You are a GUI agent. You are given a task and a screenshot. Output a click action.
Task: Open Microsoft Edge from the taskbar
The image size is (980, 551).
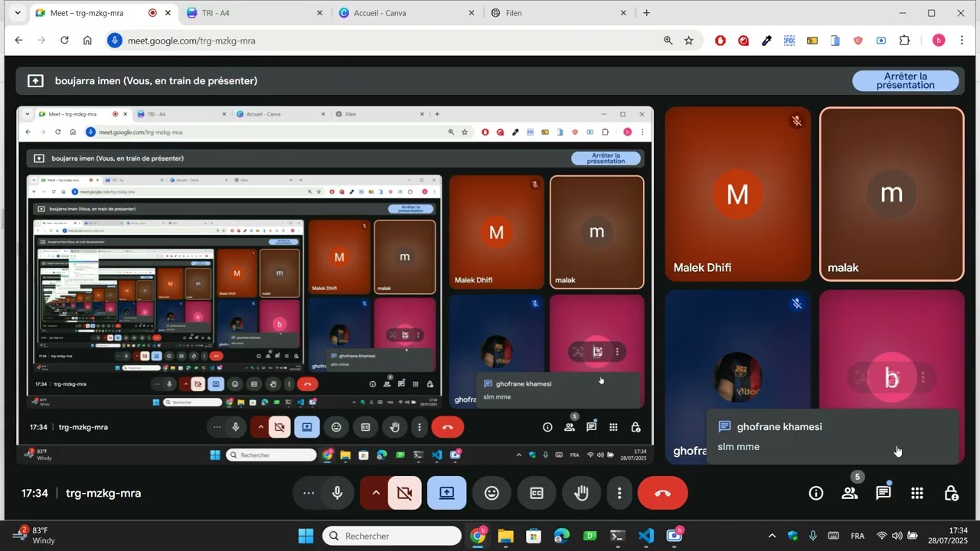click(x=562, y=536)
